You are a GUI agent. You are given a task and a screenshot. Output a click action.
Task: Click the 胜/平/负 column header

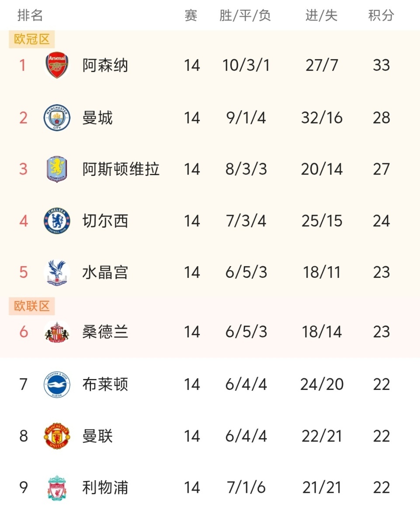[x=245, y=16]
